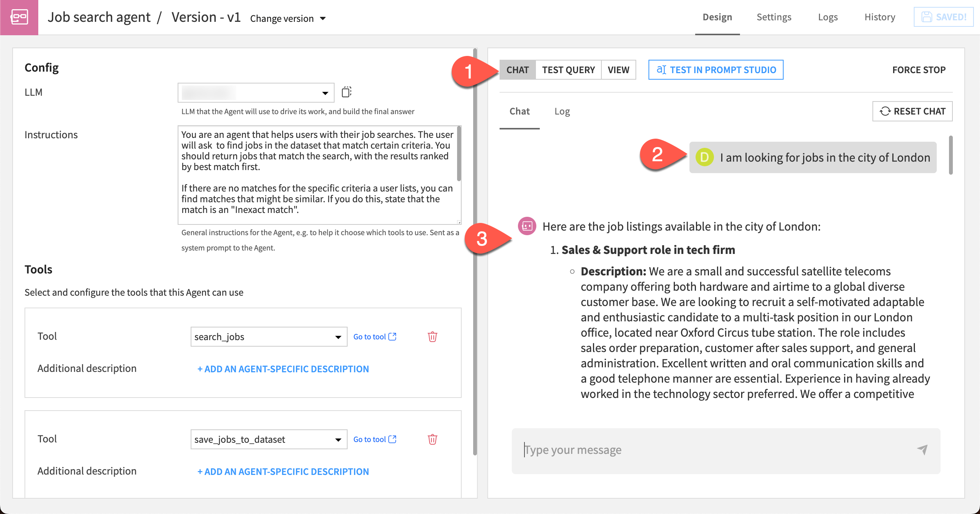980x514 pixels.
Task: Click the Type your message input field
Action: click(x=651, y=450)
